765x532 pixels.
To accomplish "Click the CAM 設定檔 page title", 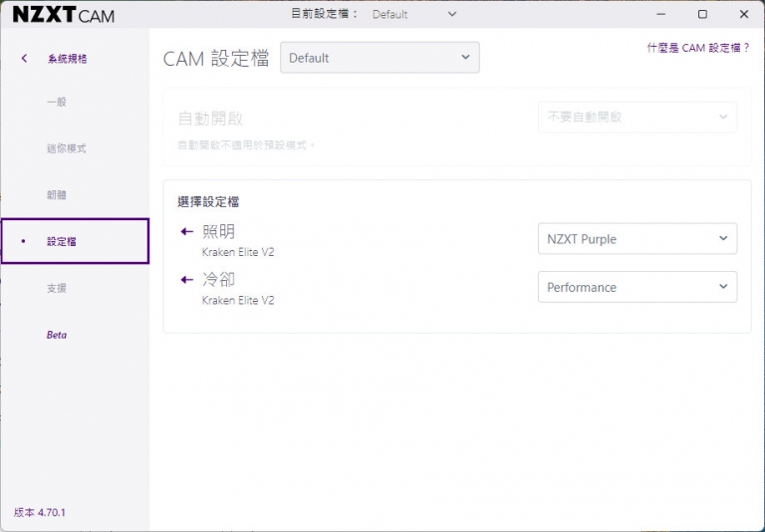I will point(215,59).
